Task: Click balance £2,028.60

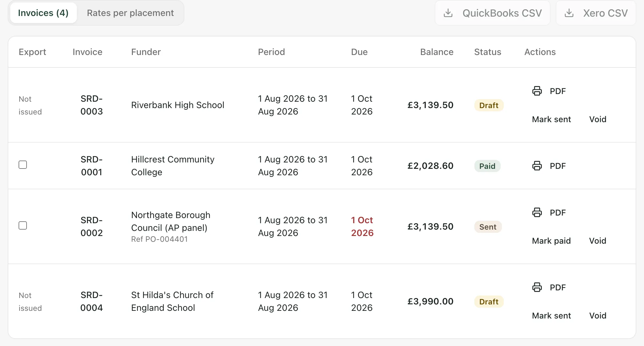Action: [430, 166]
